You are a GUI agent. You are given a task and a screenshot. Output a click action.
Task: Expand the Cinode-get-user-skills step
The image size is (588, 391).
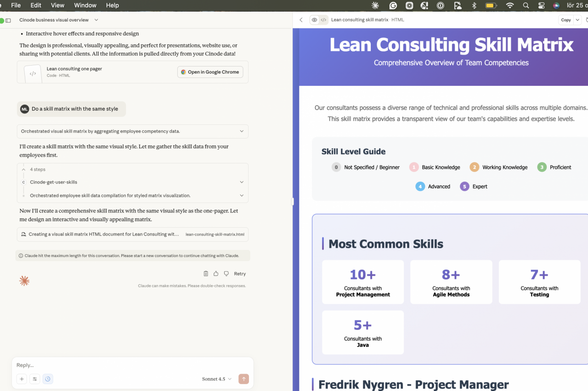[242, 182]
